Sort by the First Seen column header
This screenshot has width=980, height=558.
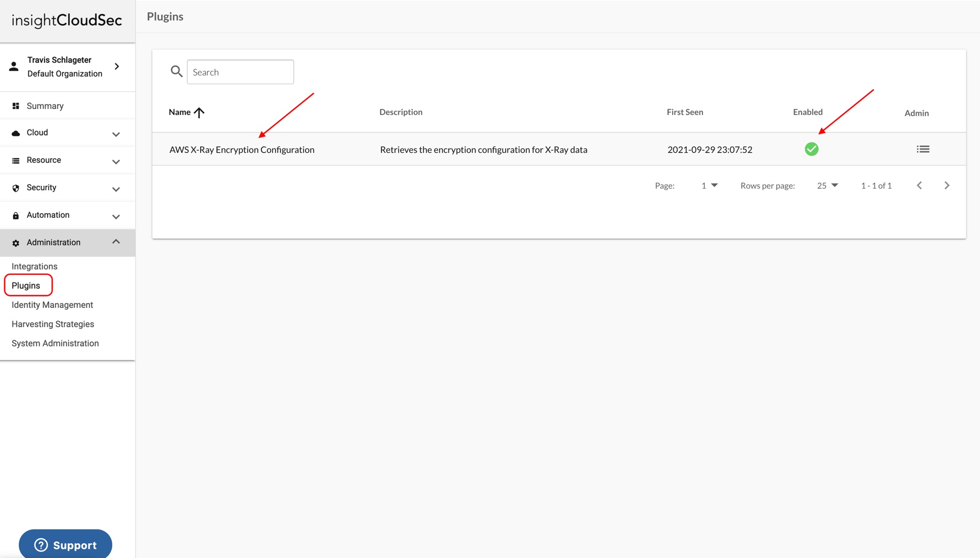coord(685,112)
